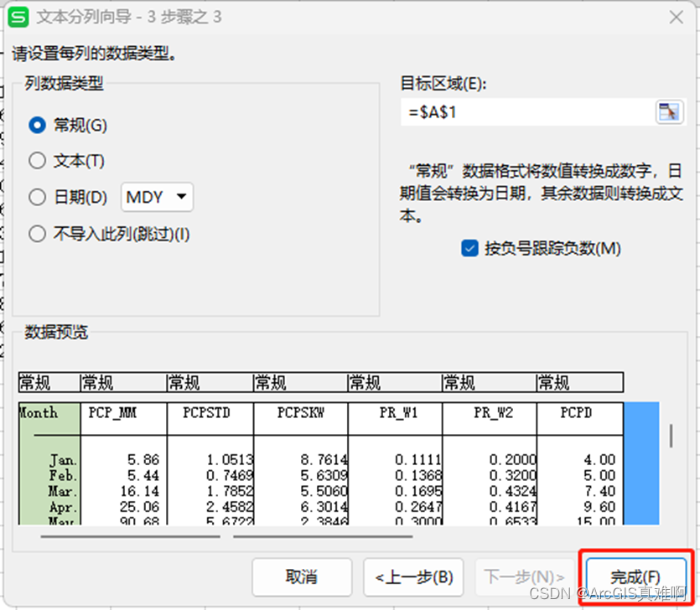Close the text to columns wizard
Image resolution: width=700 pixels, height=610 pixels.
[676, 18]
